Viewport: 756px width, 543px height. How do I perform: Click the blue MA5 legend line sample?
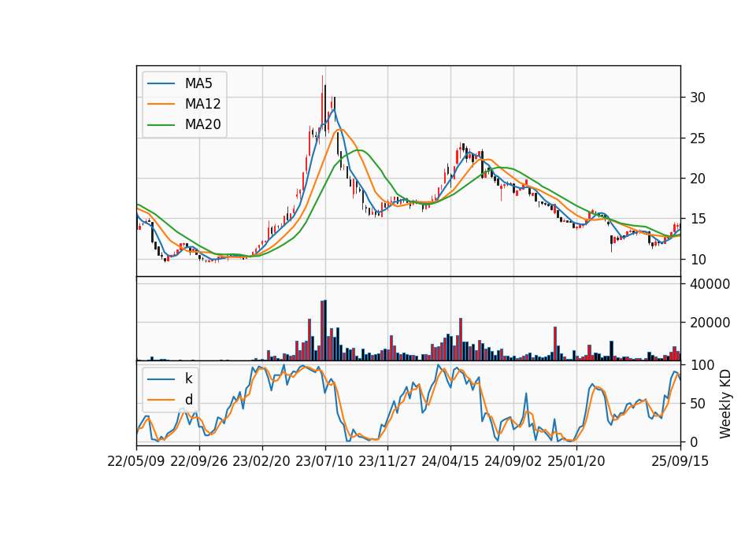point(161,84)
